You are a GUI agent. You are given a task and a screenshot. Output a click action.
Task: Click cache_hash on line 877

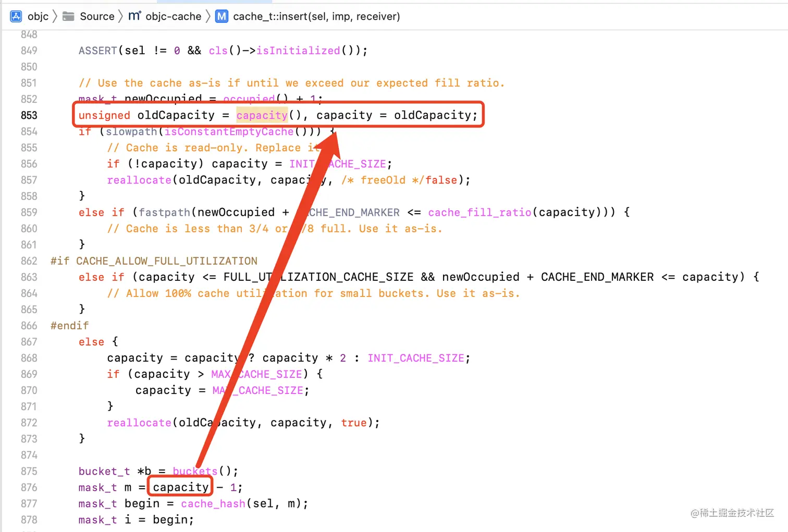[x=213, y=503]
